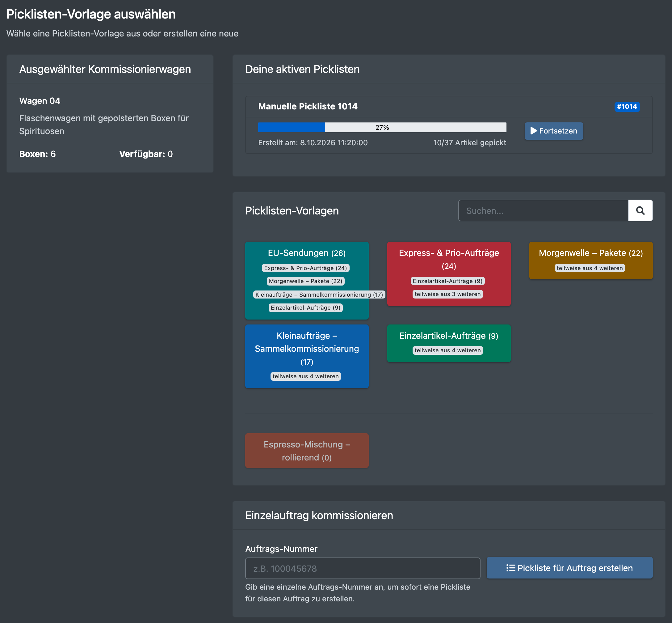Click the 'Wagen 04' cart name
The width and height of the screenshot is (672, 623).
pos(40,101)
